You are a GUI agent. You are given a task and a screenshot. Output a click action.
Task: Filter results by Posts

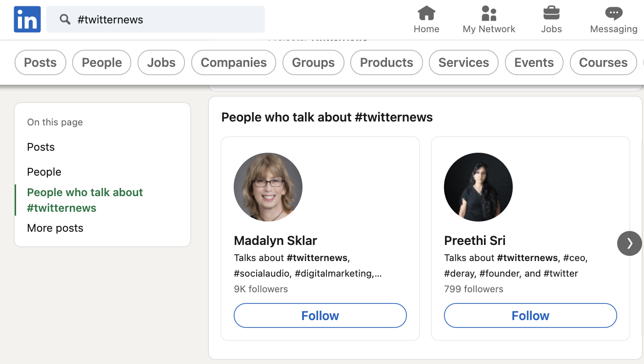(x=40, y=62)
